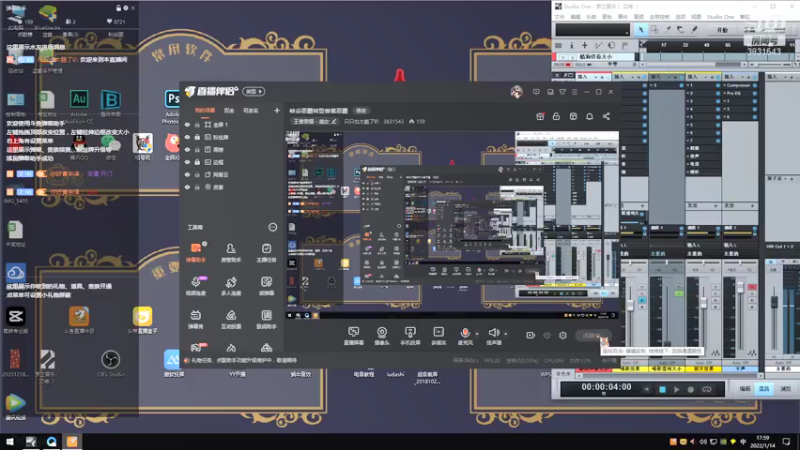This screenshot has width=800, height=450.
Task: Select the Arrow tool in Studio One
Action: (x=641, y=30)
